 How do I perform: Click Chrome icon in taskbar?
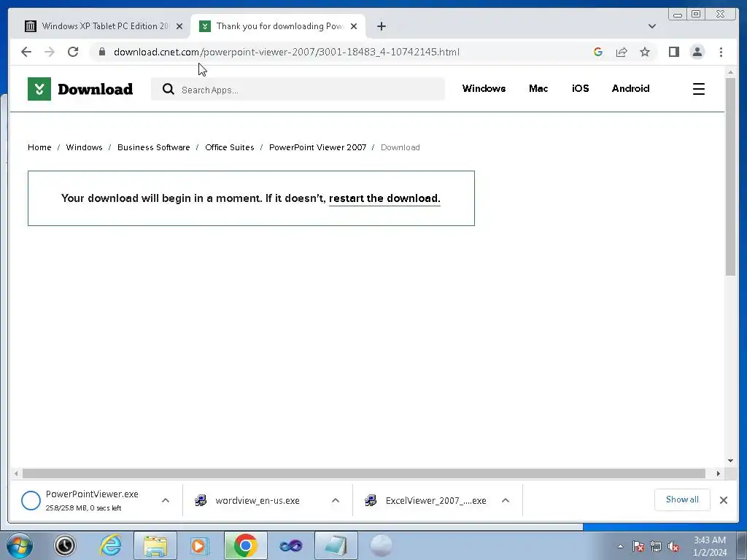click(x=245, y=545)
